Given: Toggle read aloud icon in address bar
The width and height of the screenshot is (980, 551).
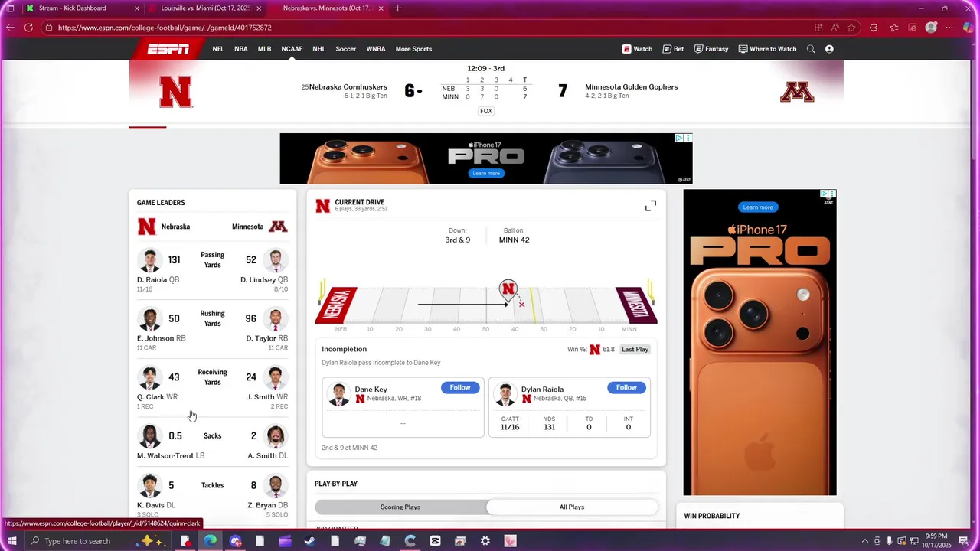Looking at the screenshot, I should coord(835,28).
